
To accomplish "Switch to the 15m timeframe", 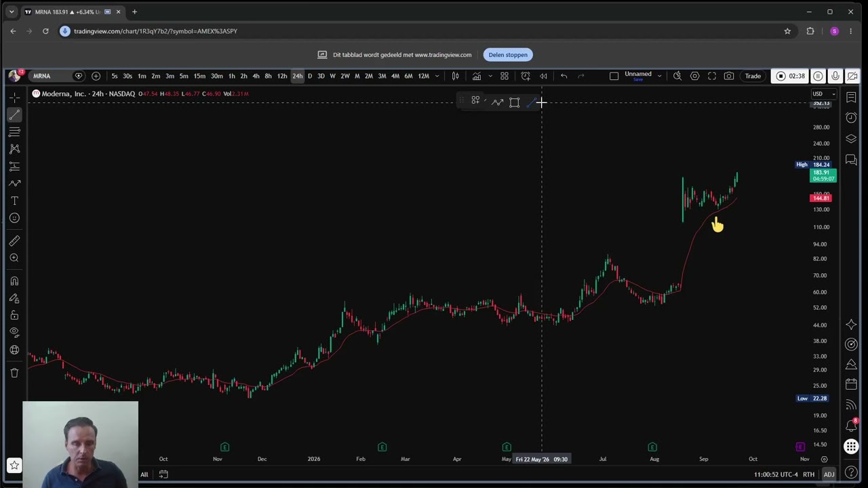I will 199,76.
